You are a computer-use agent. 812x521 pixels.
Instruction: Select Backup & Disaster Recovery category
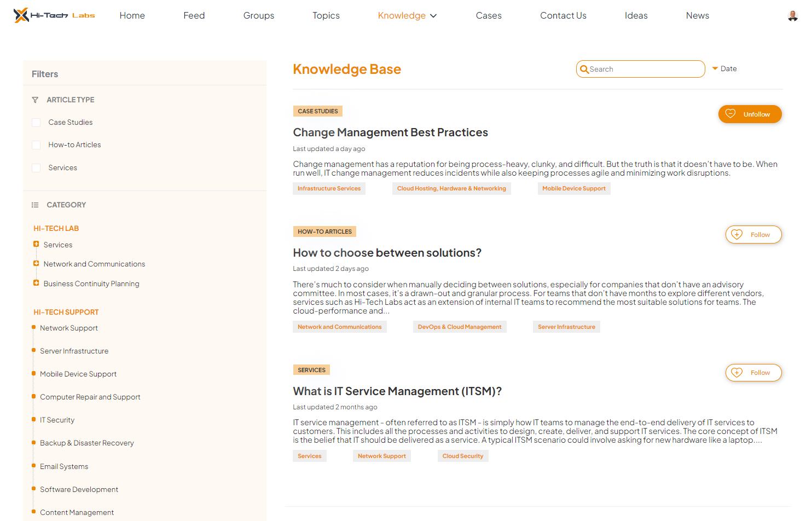pos(87,443)
